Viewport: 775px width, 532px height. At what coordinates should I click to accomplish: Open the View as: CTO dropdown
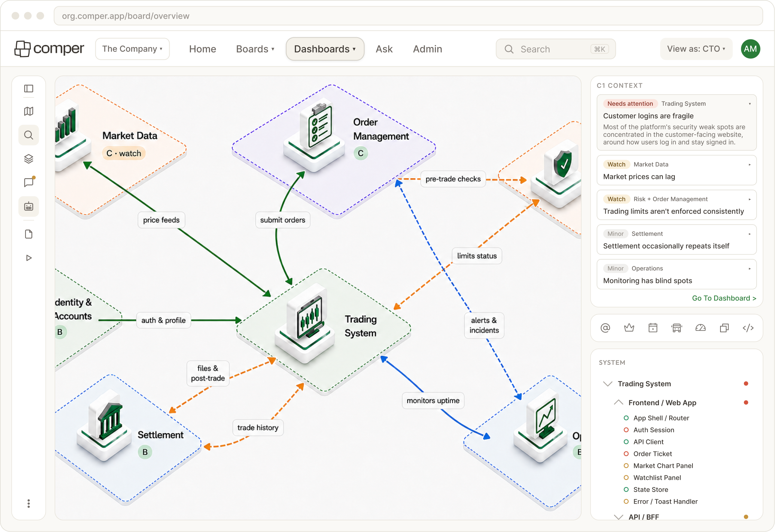696,49
